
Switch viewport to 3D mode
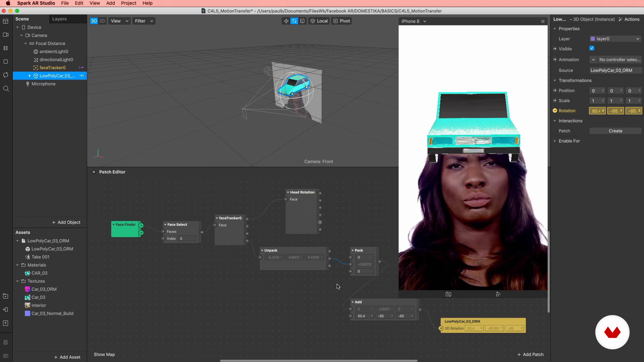coord(94,21)
